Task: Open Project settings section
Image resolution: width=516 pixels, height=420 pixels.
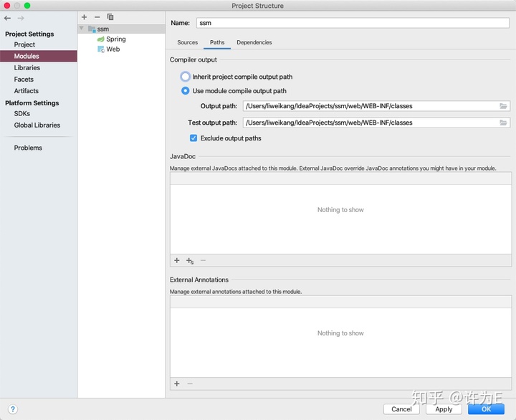Action: 24,44
